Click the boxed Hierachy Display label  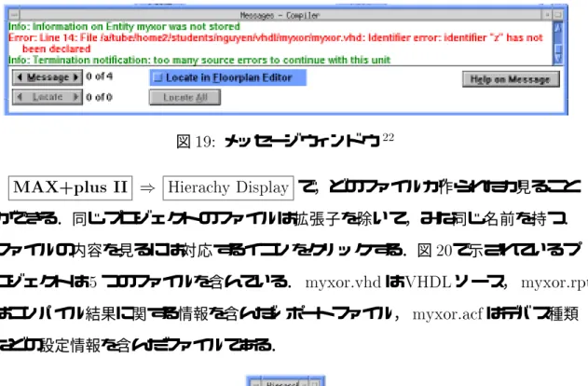tap(228, 187)
